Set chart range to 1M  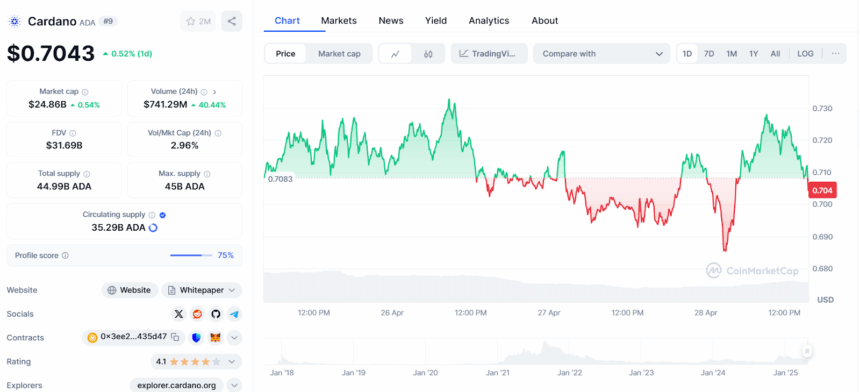pyautogui.click(x=732, y=54)
